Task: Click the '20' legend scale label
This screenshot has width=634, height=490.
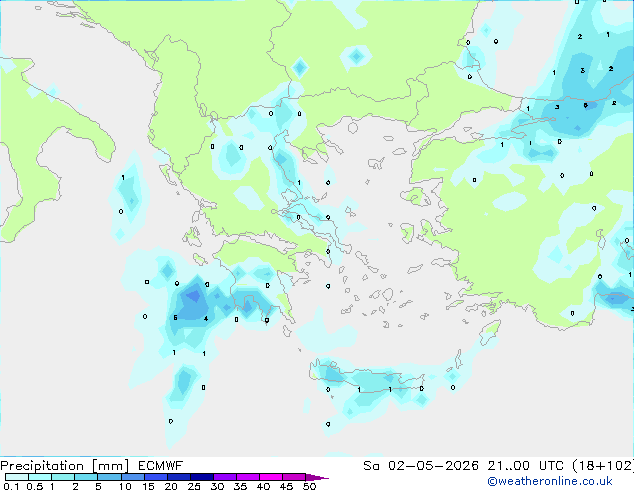Action: [x=171, y=486]
